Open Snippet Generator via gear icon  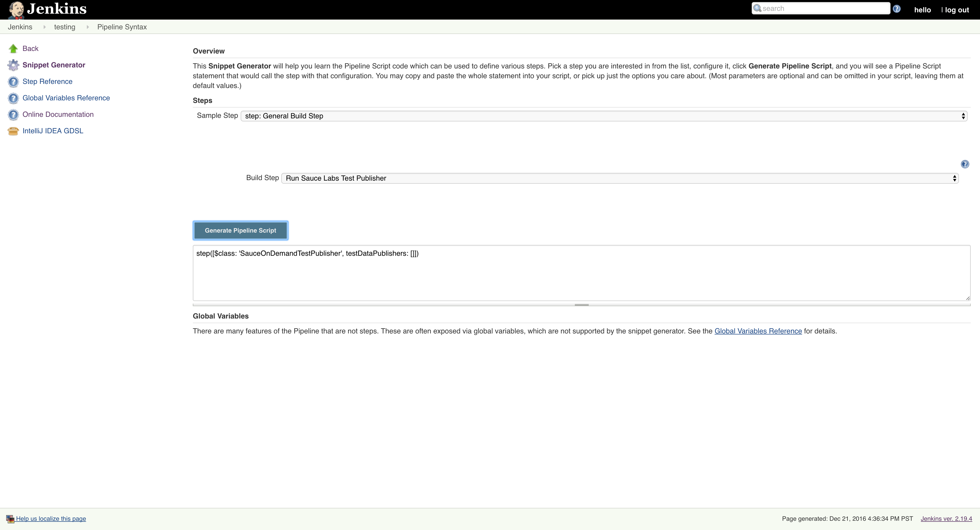click(13, 65)
